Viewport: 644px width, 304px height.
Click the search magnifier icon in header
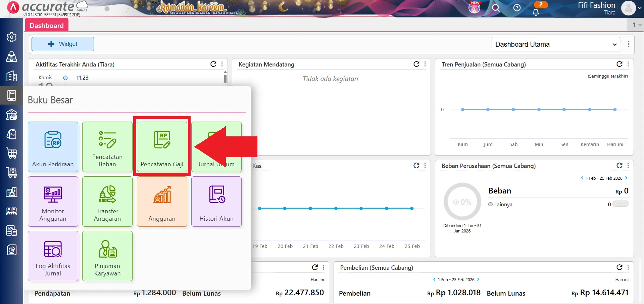pos(496,8)
